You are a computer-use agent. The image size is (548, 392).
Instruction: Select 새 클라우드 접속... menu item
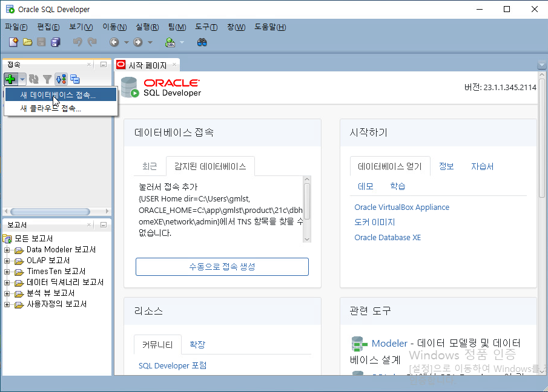tap(61, 108)
